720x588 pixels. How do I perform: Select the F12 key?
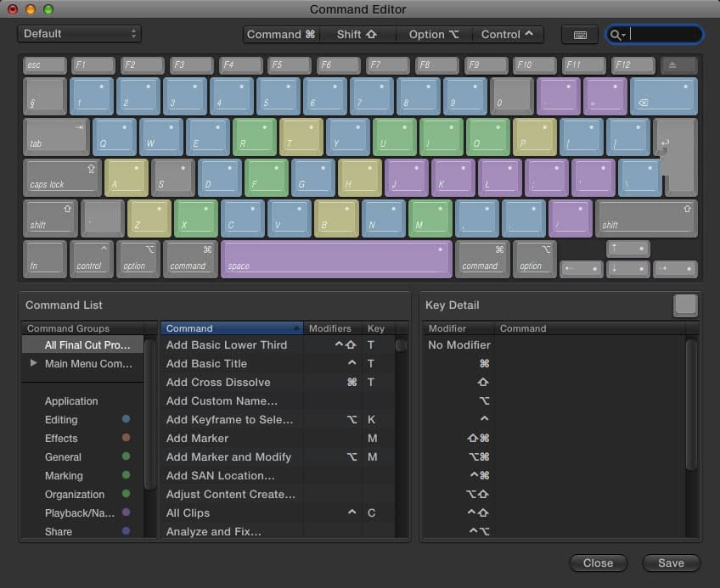pos(633,65)
